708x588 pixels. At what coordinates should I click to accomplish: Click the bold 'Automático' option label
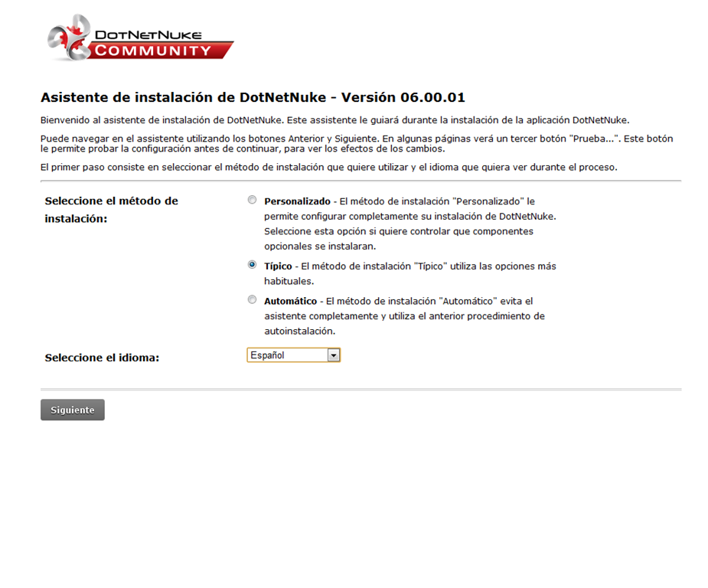pos(290,301)
